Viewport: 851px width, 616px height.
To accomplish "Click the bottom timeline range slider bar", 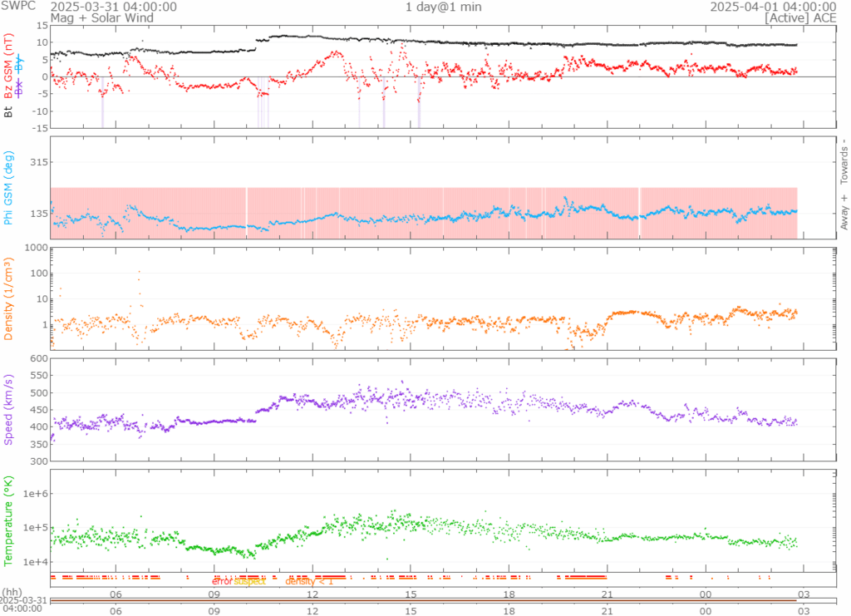I will (x=424, y=600).
